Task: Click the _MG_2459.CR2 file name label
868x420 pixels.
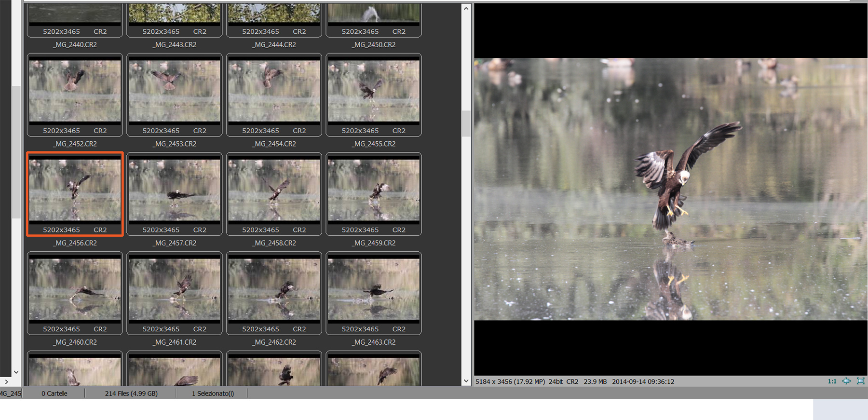Action: pos(374,243)
